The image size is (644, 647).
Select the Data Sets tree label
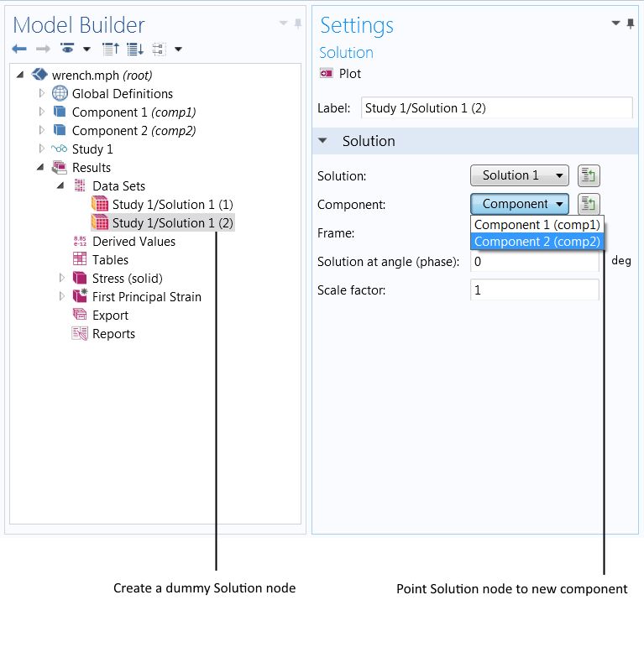(119, 186)
